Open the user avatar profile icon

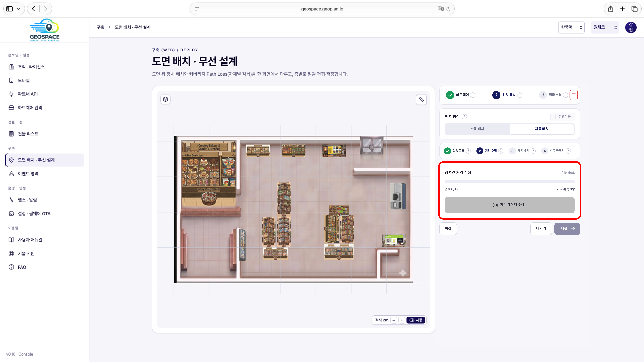click(x=631, y=27)
